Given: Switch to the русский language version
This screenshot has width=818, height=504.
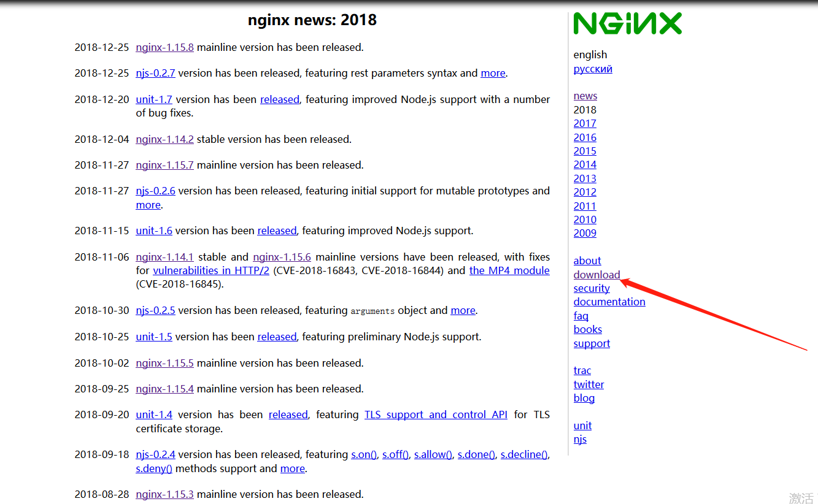Looking at the screenshot, I should [x=592, y=69].
